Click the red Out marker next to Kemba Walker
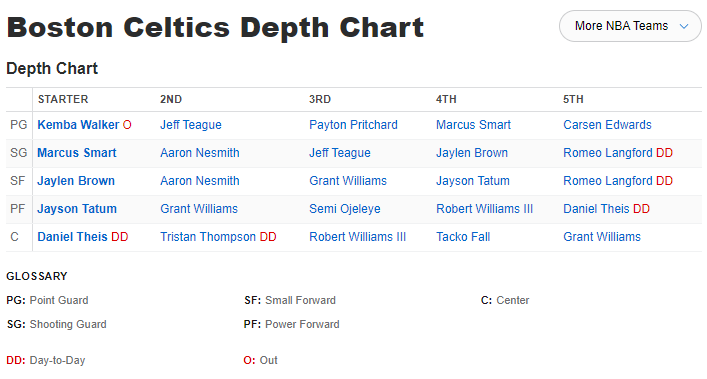This screenshot has height=379, width=707. coord(127,125)
